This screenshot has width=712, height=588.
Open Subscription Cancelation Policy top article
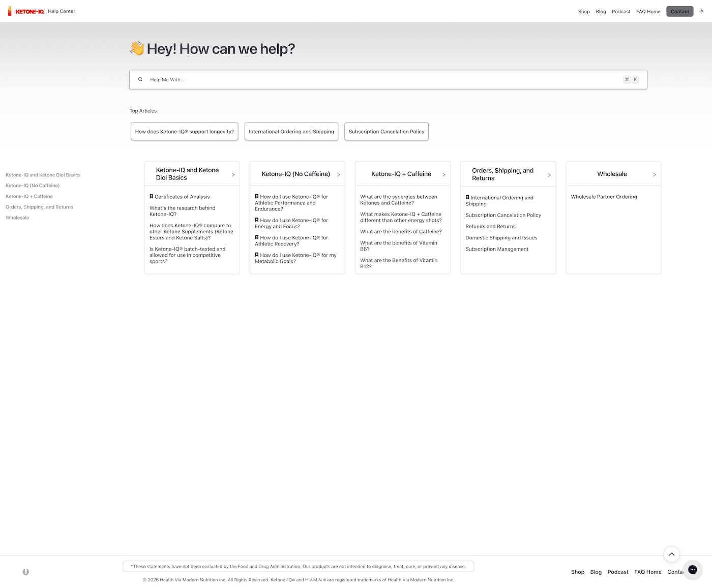387,132
